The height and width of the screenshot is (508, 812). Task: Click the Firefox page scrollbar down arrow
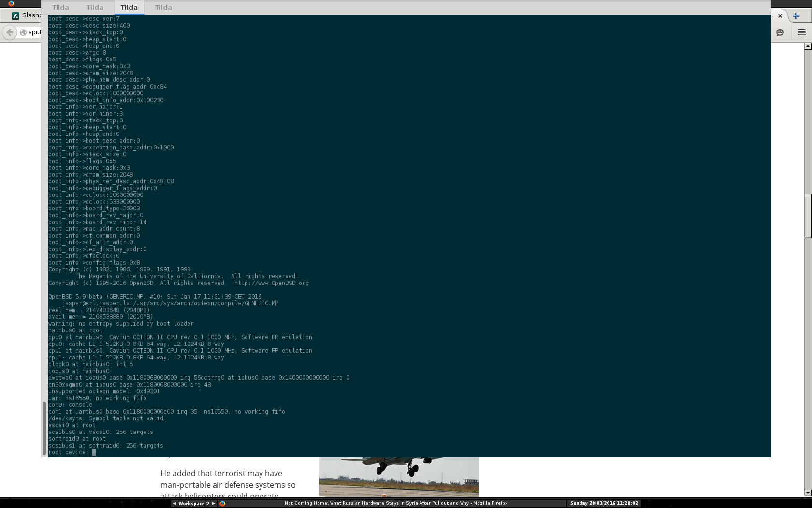point(808,493)
